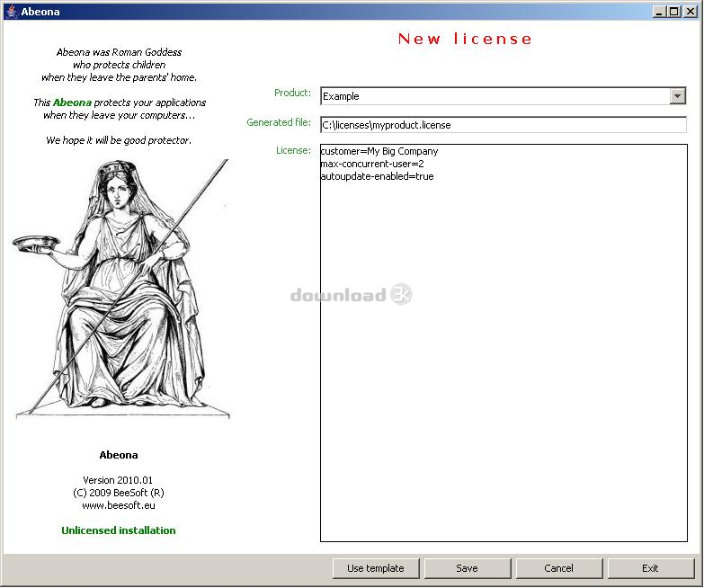Open the www.beesoft.eu website text
This screenshot has height=588, width=704.
(x=119, y=505)
